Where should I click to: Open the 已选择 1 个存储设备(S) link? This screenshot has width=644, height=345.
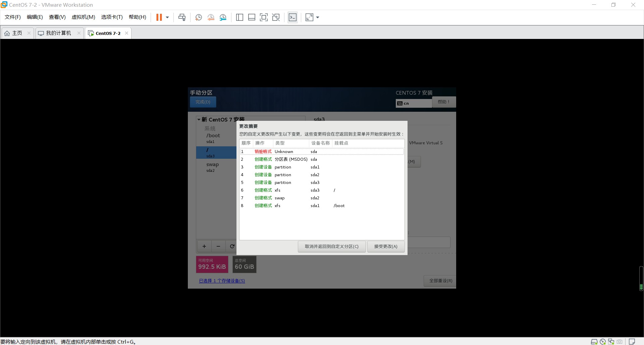(222, 281)
